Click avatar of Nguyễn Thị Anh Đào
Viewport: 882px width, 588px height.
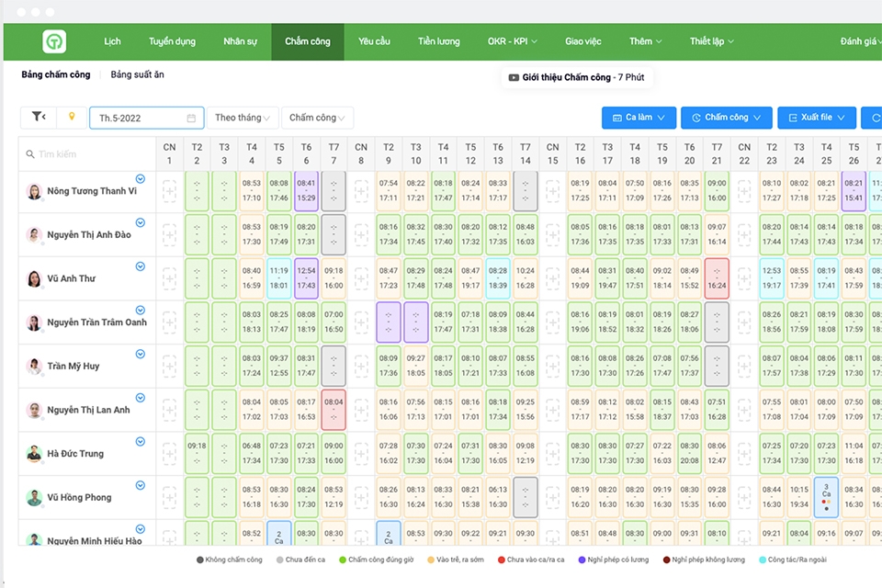34,234
